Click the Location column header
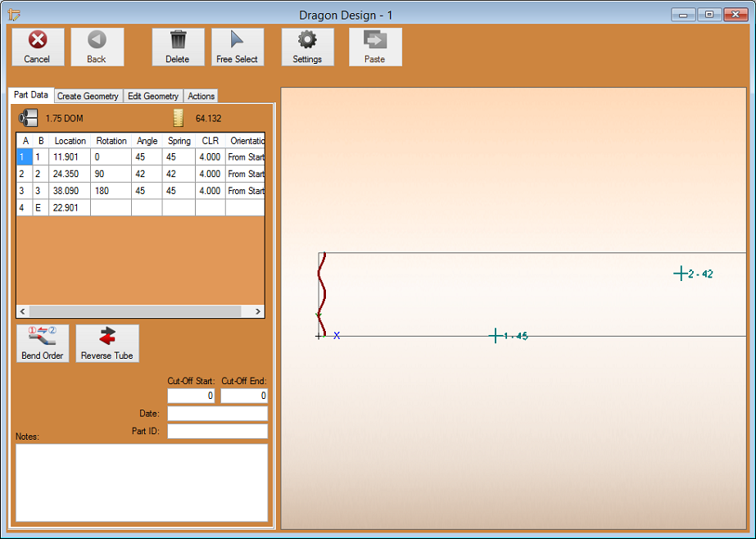Viewport: 756px width, 539px height. (70, 141)
